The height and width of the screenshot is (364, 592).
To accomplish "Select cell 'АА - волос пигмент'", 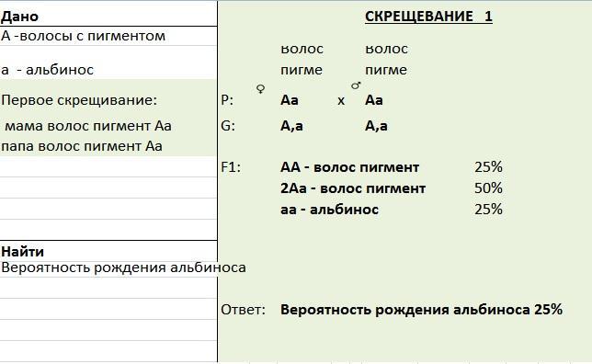I will (349, 167).
